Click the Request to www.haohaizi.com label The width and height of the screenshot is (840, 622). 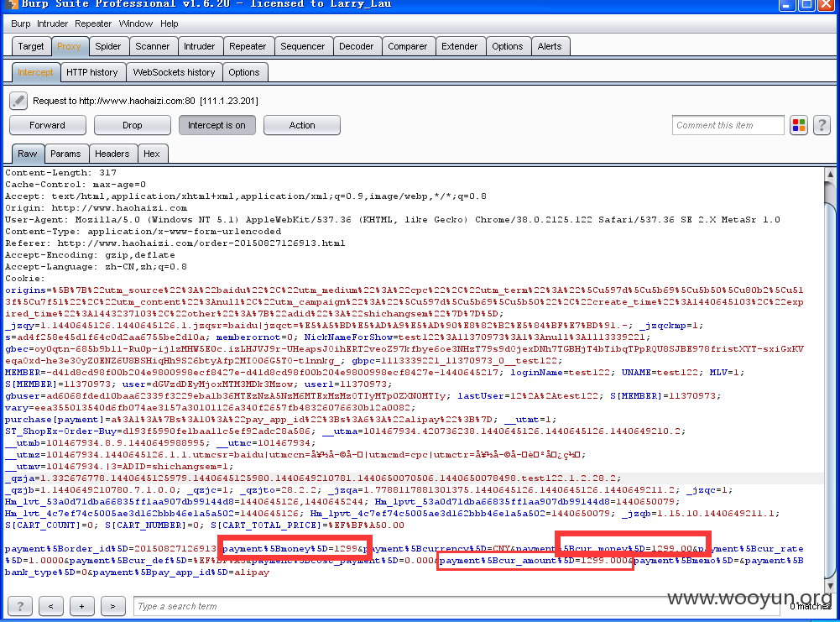click(x=145, y=101)
